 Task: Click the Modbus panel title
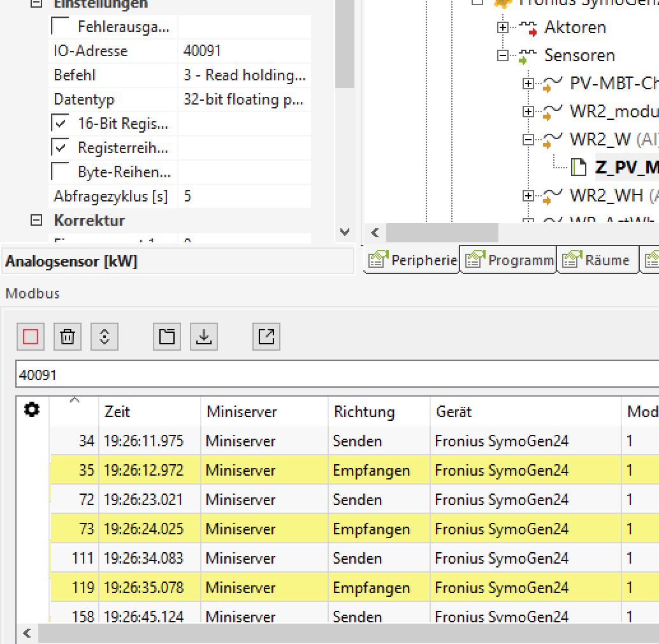pyautogui.click(x=33, y=293)
